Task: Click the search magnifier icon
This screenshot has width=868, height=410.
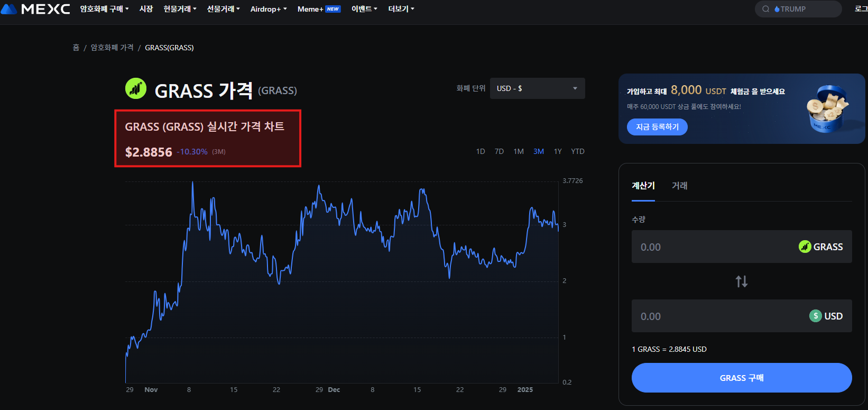Action: point(765,9)
